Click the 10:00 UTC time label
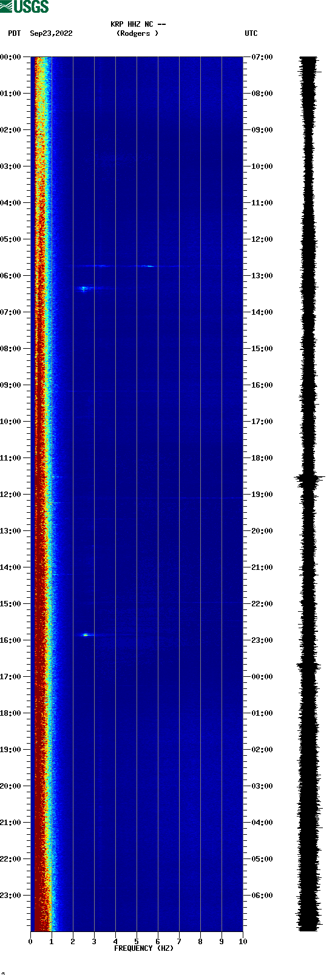The width and height of the screenshot is (335, 980). click(x=262, y=166)
